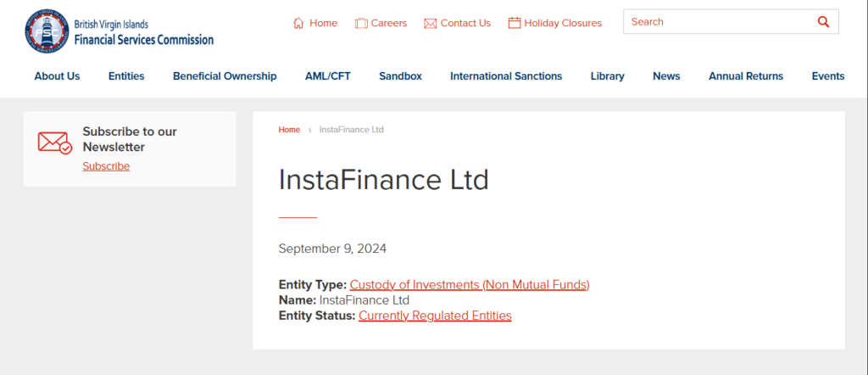Click the newsletter envelope checkmark icon
Image resolution: width=868 pixels, height=375 pixels.
[x=55, y=143]
